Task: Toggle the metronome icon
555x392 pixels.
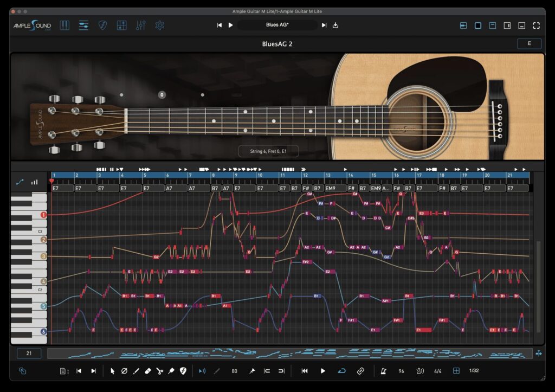Action: pyautogui.click(x=383, y=371)
